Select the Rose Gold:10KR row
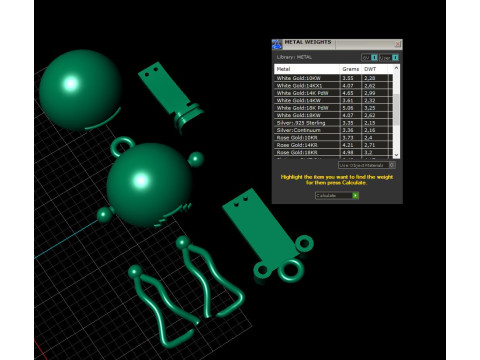The height and width of the screenshot is (360, 480). tap(333, 138)
